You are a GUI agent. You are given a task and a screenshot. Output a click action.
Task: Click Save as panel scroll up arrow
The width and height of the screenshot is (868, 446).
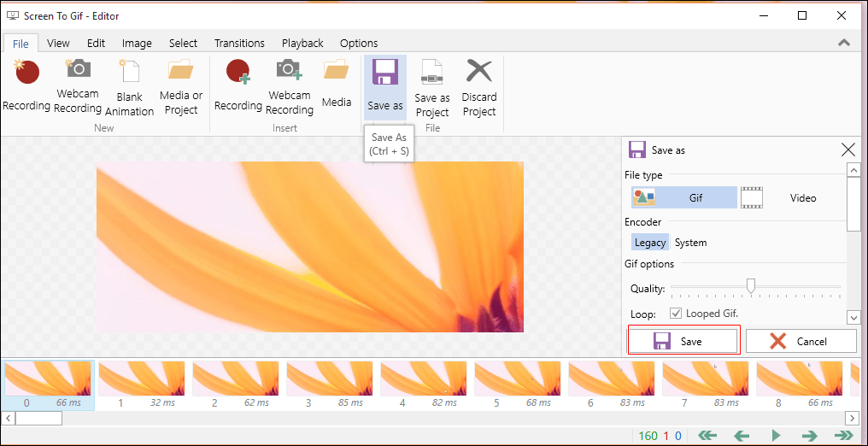(x=853, y=169)
